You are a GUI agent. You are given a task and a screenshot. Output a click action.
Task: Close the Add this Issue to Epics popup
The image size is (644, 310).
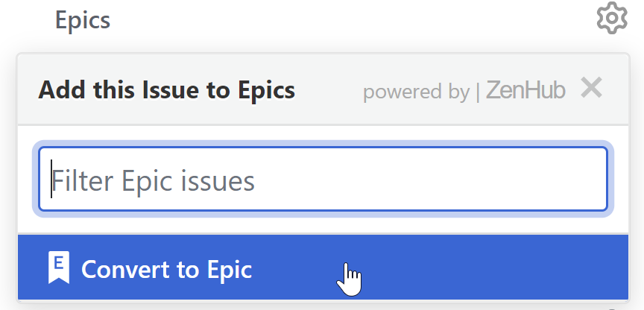point(591,88)
